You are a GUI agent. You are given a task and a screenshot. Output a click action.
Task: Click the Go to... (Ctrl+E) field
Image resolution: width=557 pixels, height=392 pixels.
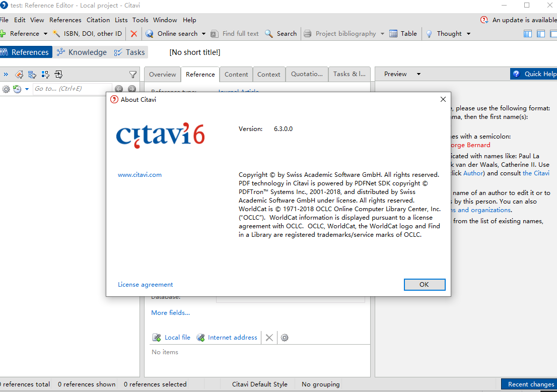point(73,89)
